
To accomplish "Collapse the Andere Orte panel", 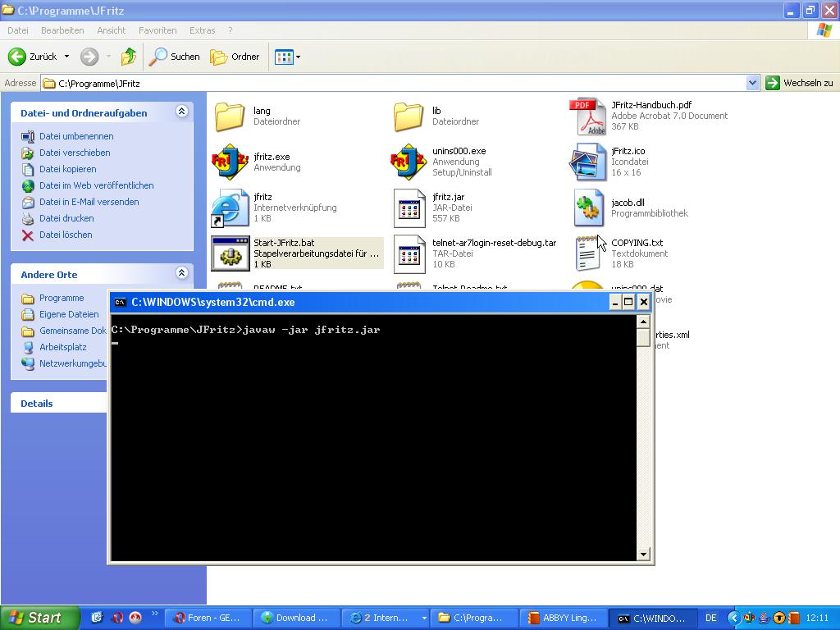I will point(181,273).
